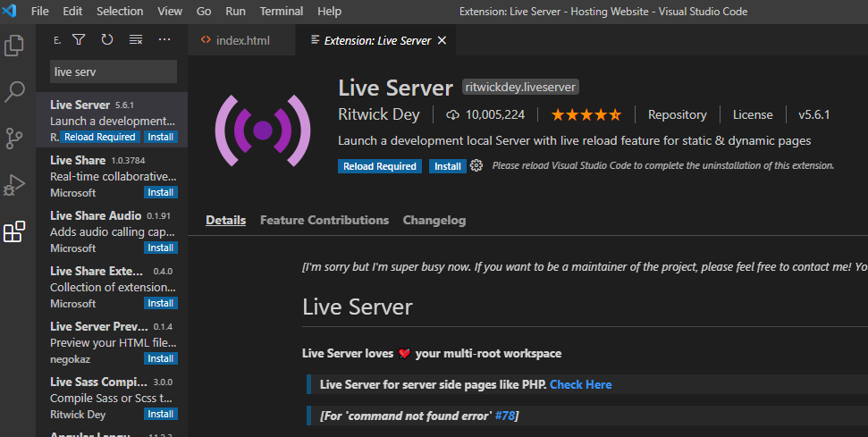Open the Run menu
This screenshot has width=868, height=437.
click(x=235, y=11)
